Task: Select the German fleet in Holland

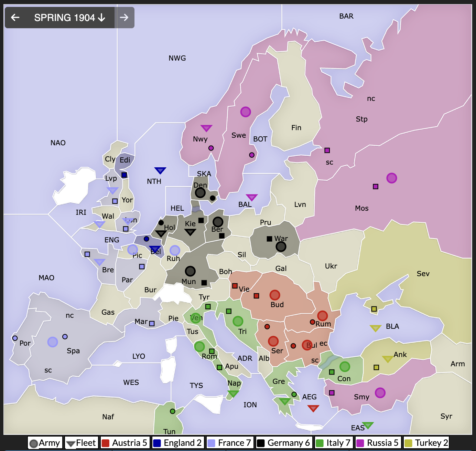Action: click(x=161, y=234)
